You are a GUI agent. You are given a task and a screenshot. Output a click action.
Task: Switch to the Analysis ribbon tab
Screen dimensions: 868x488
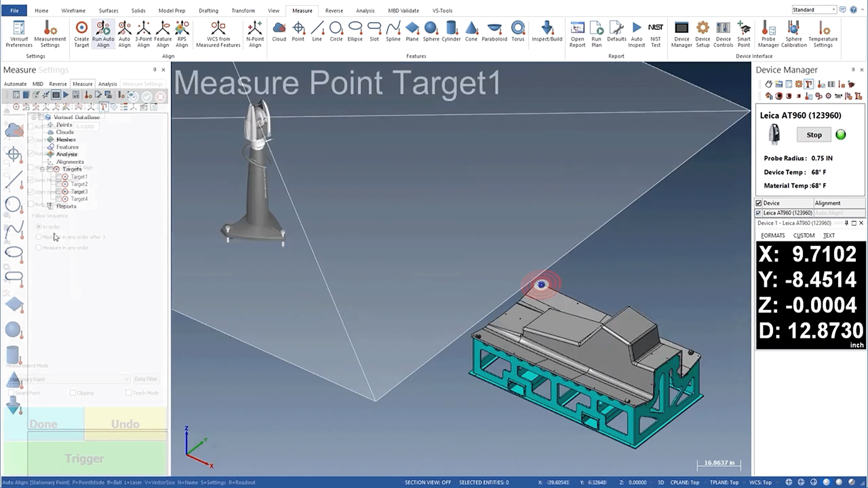click(x=365, y=10)
